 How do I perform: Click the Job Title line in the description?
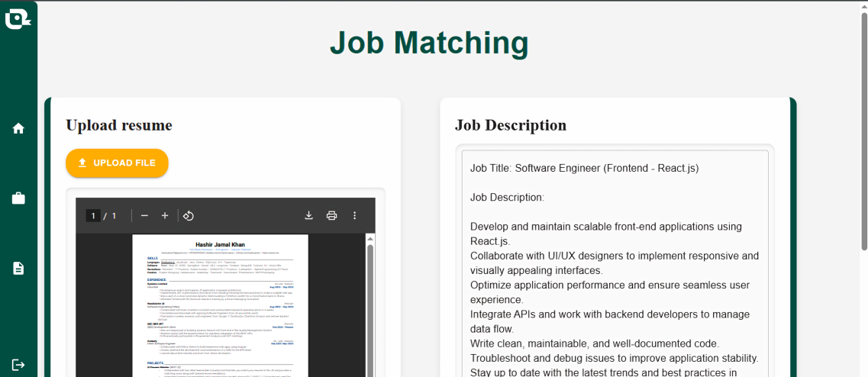584,168
